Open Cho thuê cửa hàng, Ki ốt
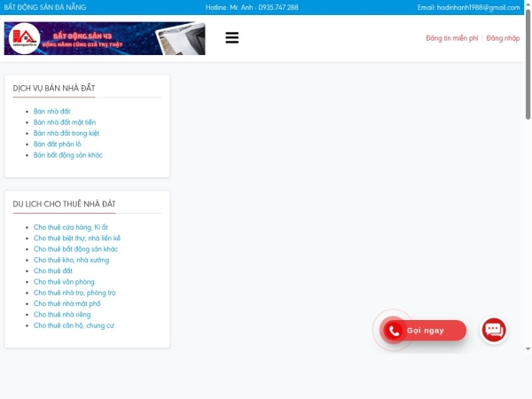532x399 pixels. pos(70,227)
